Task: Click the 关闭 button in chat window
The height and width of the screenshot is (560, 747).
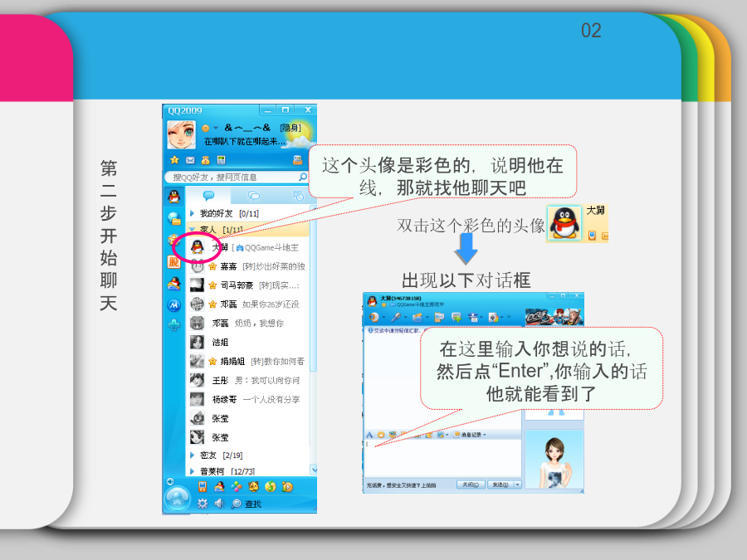Action: (472, 485)
